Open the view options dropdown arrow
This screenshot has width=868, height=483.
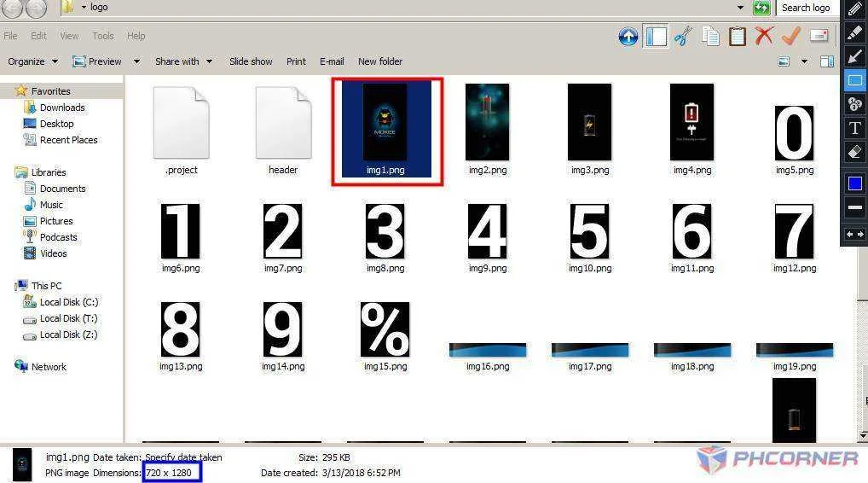coord(804,61)
